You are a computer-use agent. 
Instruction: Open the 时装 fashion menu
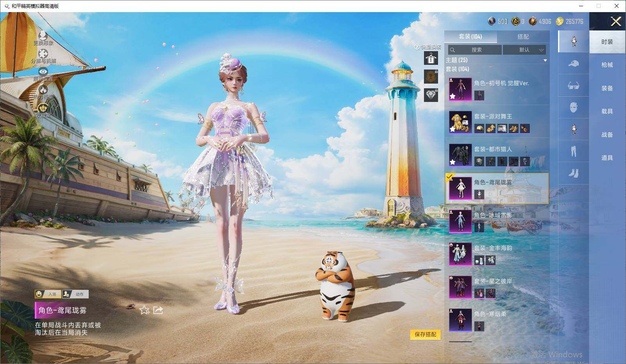click(607, 42)
